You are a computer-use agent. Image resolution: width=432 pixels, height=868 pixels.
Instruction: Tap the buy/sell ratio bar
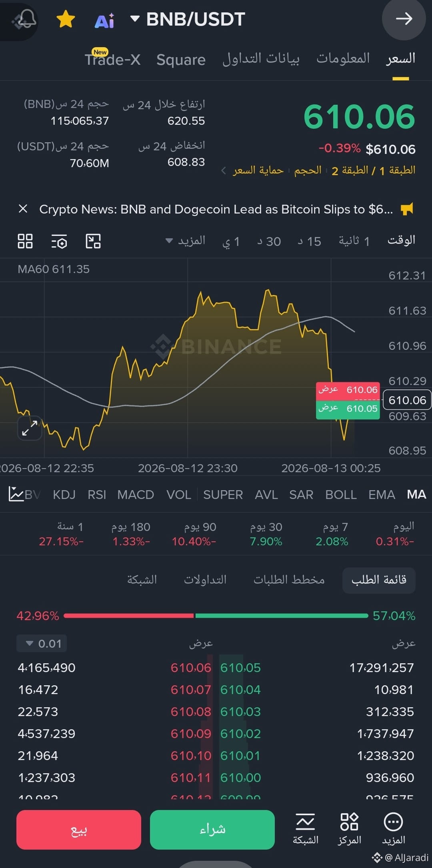click(x=216, y=616)
